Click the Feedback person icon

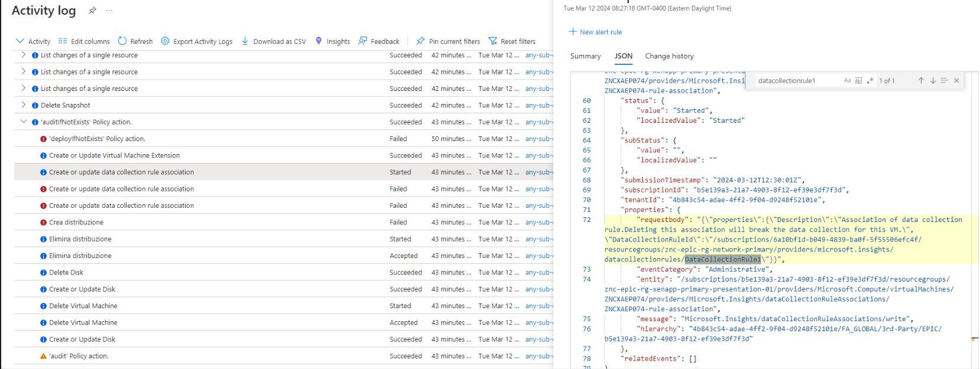363,41
